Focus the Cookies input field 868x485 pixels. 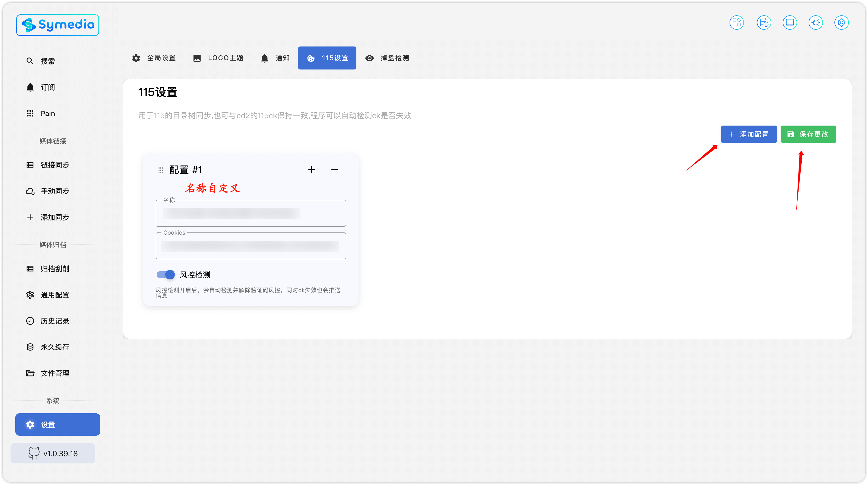tap(251, 246)
